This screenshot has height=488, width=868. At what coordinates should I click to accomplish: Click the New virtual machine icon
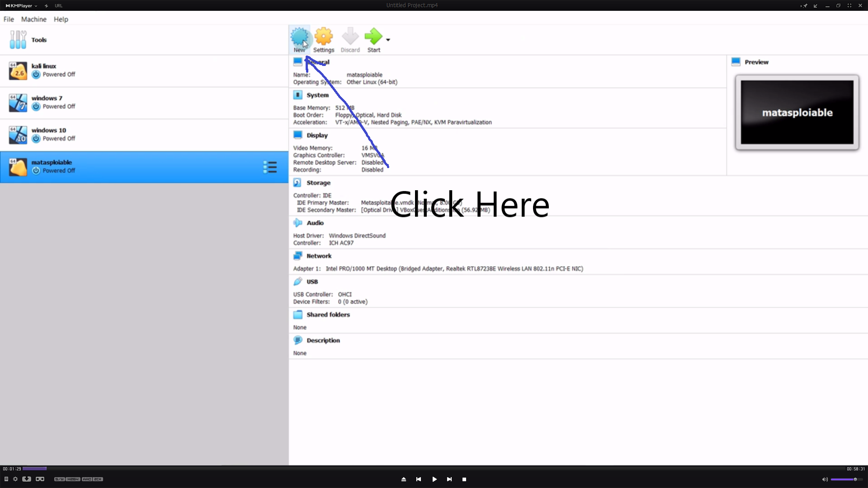click(299, 37)
